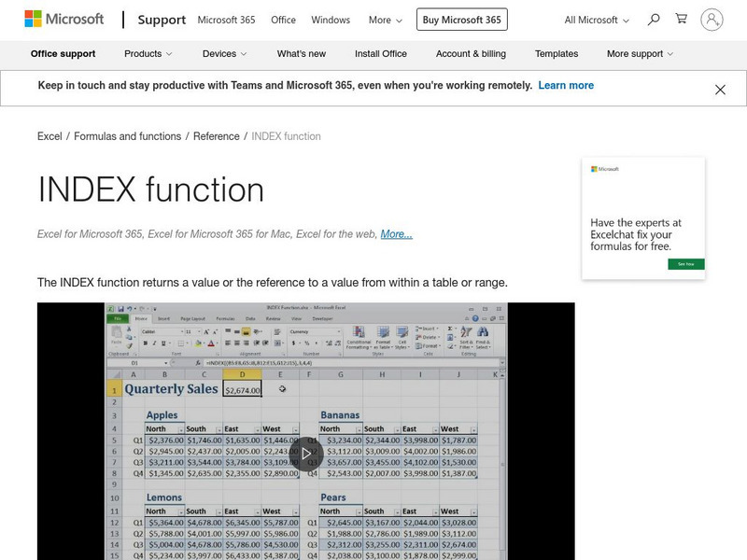Click the Buy Microsoft 365 button
The width and height of the screenshot is (747, 560).
click(x=461, y=20)
